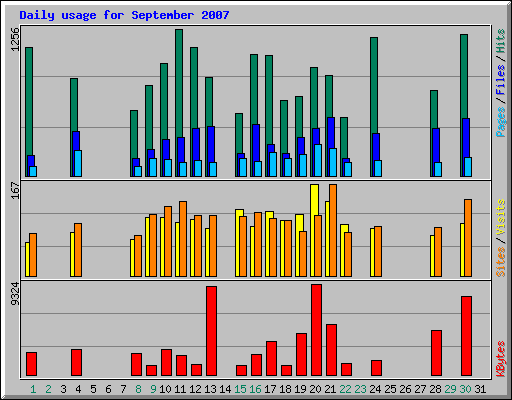This screenshot has width=512, height=400.
Task: Click day label 6 on the axis
Action: pyautogui.click(x=108, y=389)
